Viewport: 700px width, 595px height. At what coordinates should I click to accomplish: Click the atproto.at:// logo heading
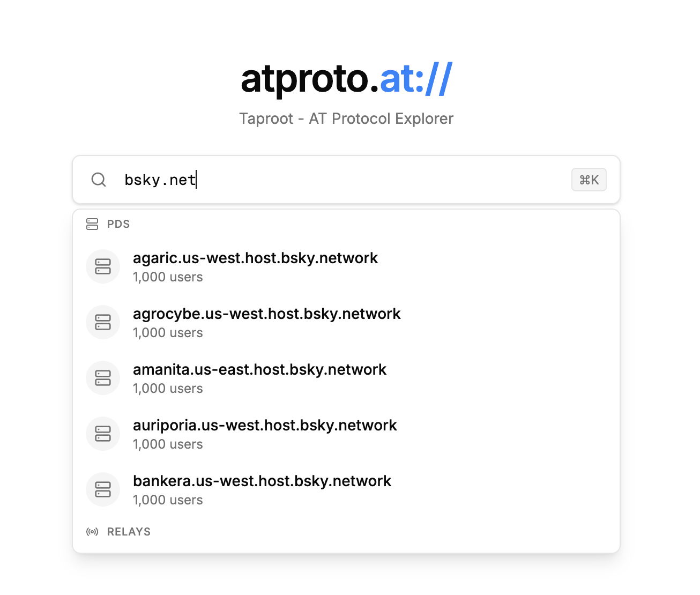pos(346,79)
